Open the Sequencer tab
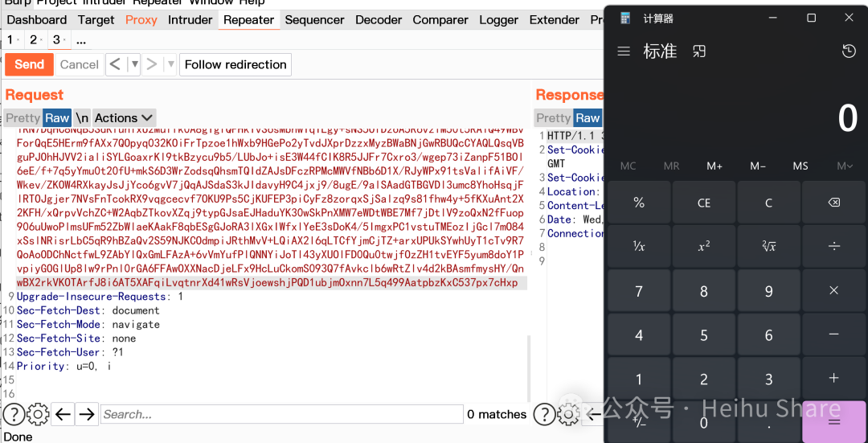The height and width of the screenshot is (443, 868). [x=314, y=20]
